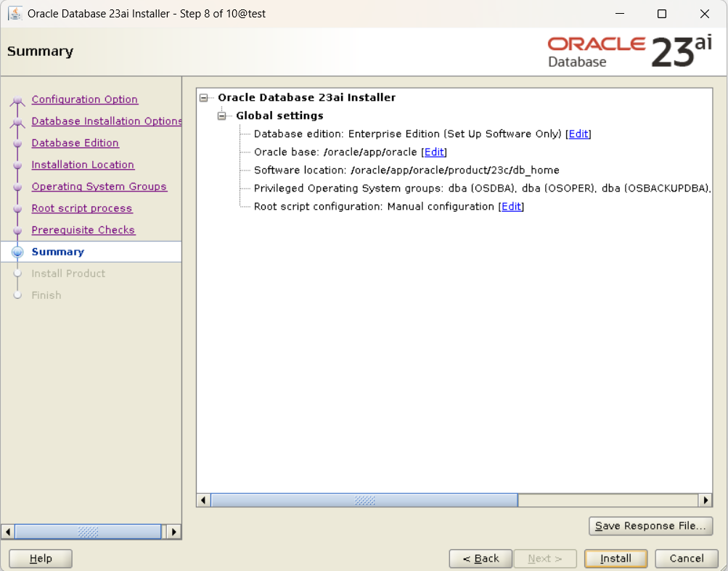Open Installation Location step
The image size is (728, 571).
83,165
